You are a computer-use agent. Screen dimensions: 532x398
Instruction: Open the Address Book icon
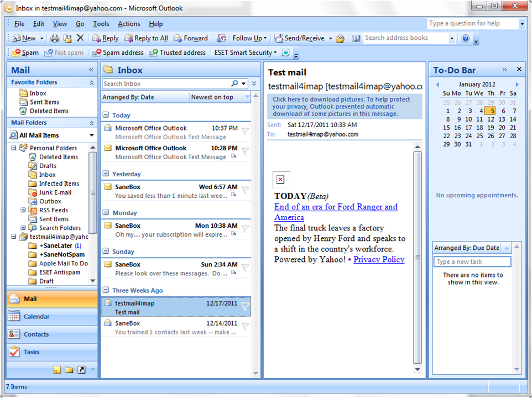356,38
